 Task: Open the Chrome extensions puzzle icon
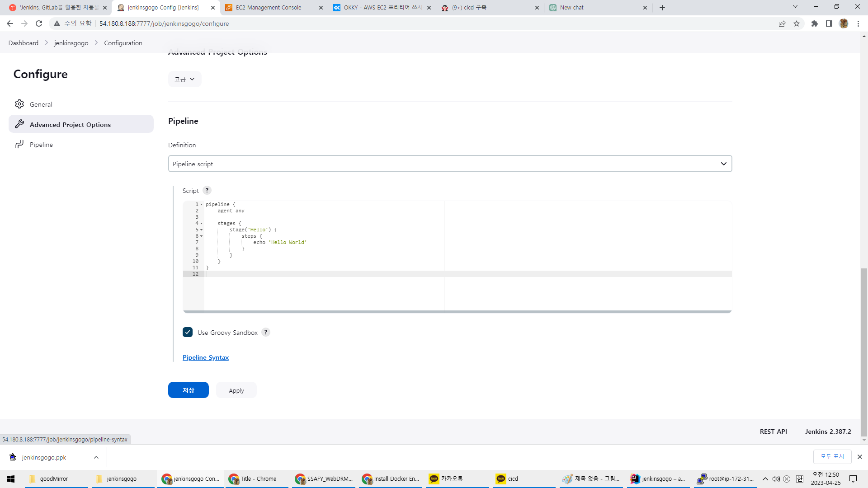(814, 23)
